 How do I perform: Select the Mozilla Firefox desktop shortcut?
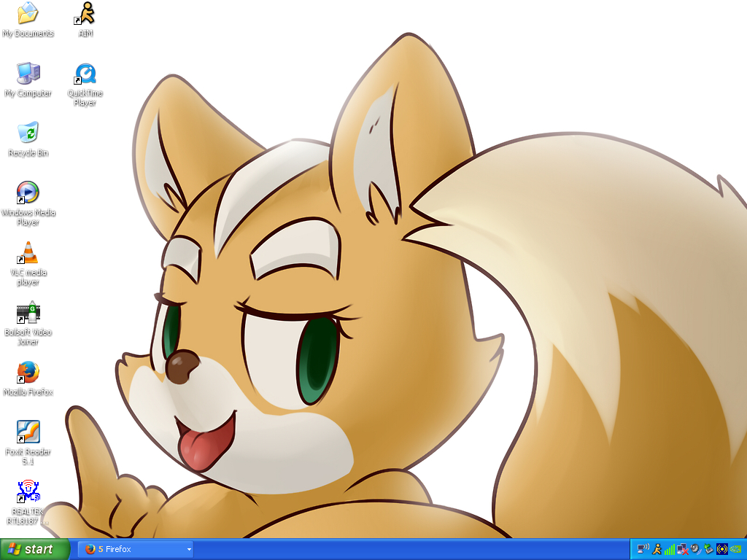[28, 373]
